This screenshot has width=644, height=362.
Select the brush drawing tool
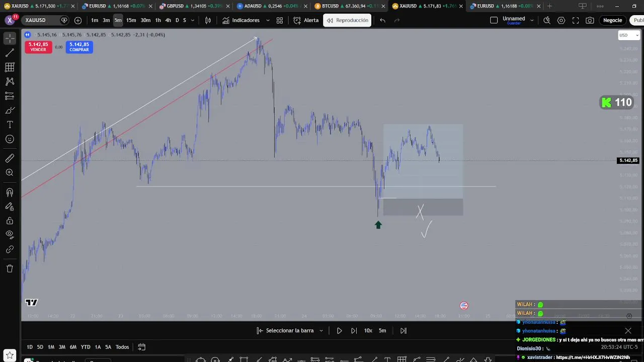[10, 110]
